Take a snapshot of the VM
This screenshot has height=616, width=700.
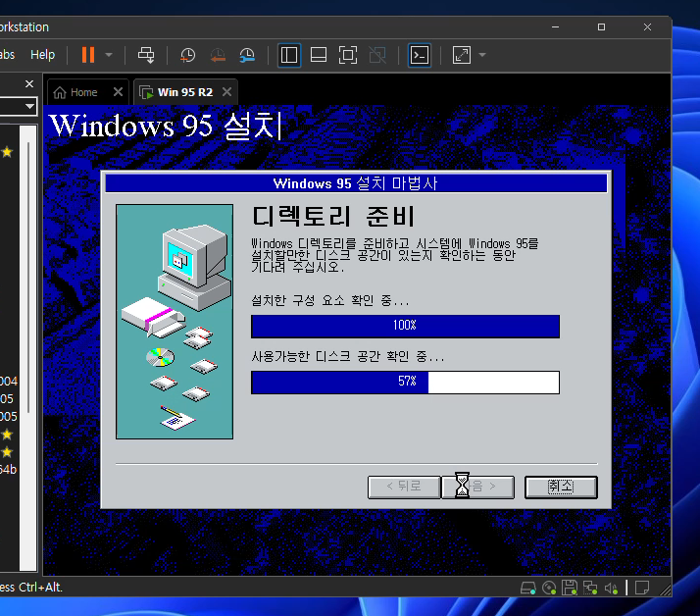[x=188, y=55]
